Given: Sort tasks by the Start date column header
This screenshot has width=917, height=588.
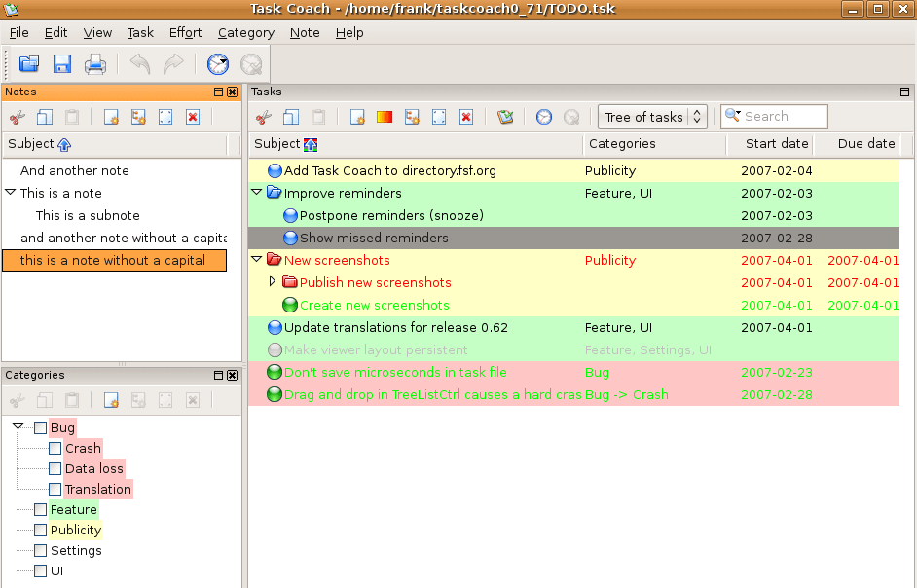Looking at the screenshot, I should pyautogui.click(x=770, y=144).
